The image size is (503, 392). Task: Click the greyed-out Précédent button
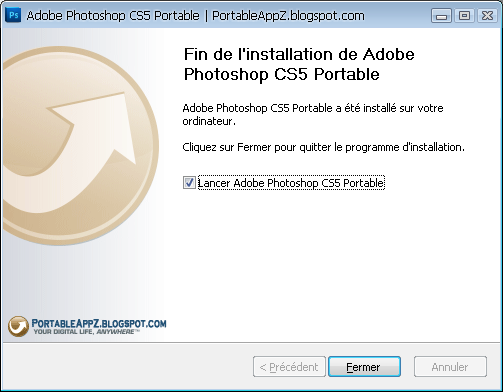(289, 367)
